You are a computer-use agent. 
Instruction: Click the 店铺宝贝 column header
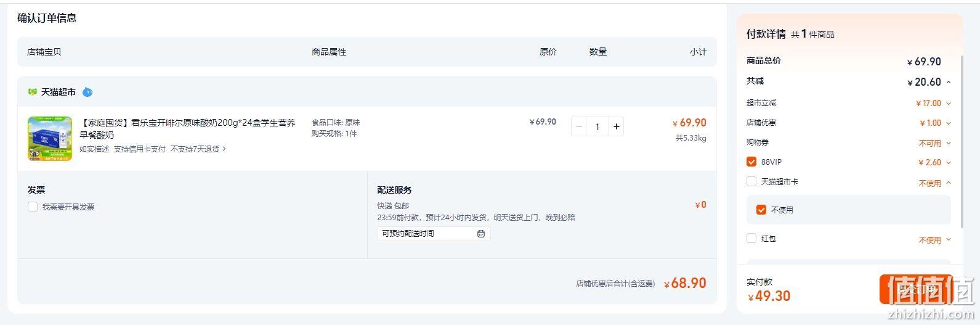point(44,52)
